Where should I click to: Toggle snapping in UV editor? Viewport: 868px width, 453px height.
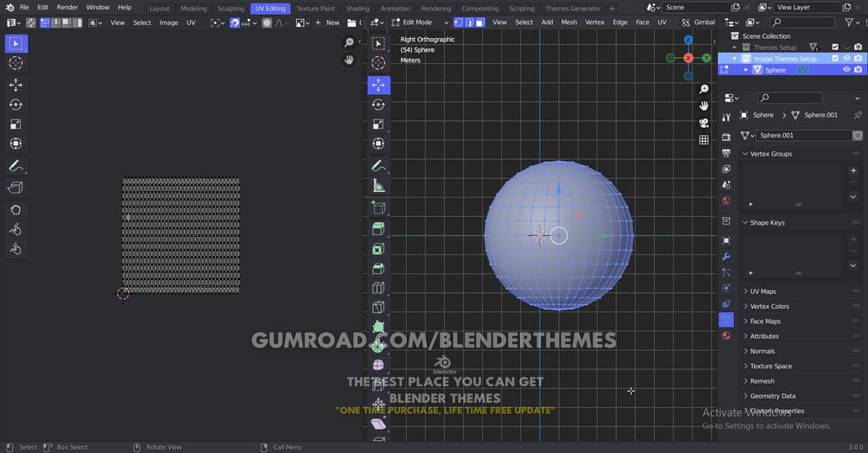point(235,22)
